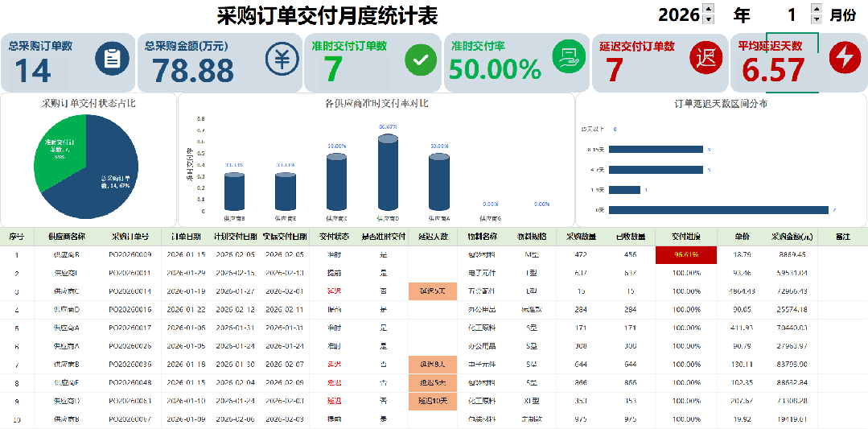The image size is (868, 429).
Task: Decrease the month with the spinner down arrow
Action: click(817, 19)
